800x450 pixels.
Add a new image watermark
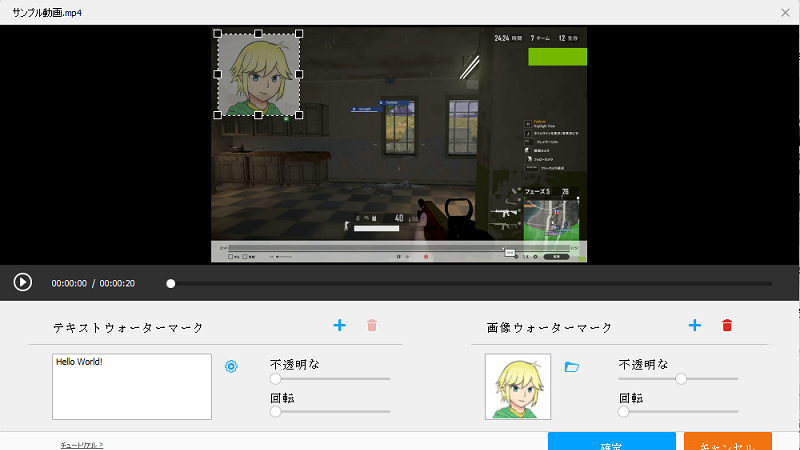click(694, 326)
